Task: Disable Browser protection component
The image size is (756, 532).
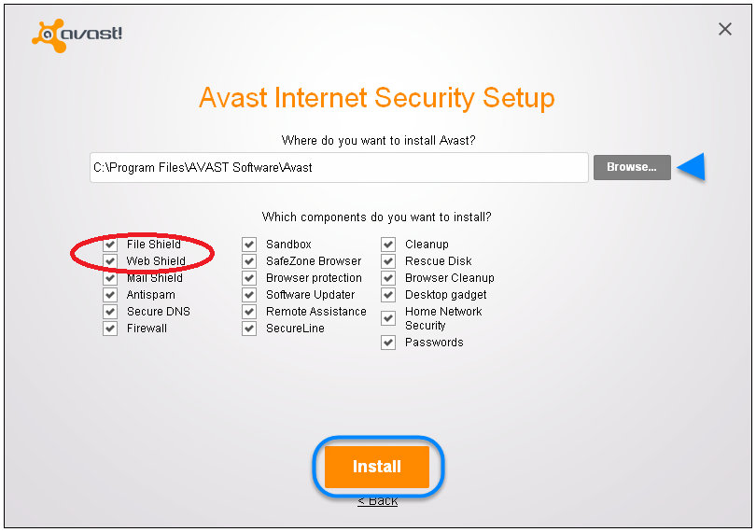Action: (x=249, y=278)
